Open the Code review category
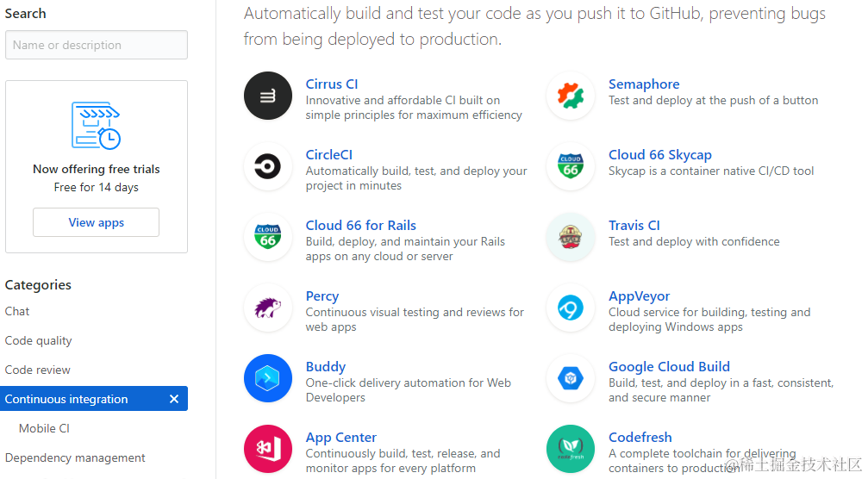This screenshot has height=479, width=868. click(x=38, y=370)
